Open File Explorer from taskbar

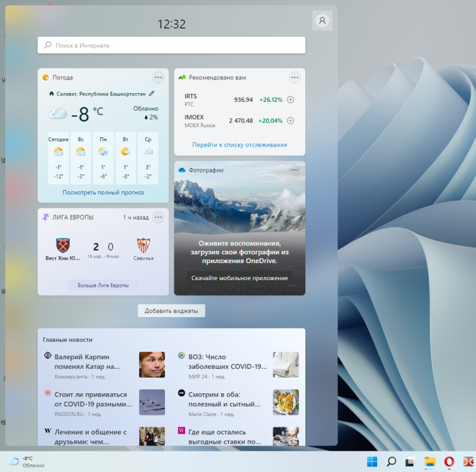[430, 462]
